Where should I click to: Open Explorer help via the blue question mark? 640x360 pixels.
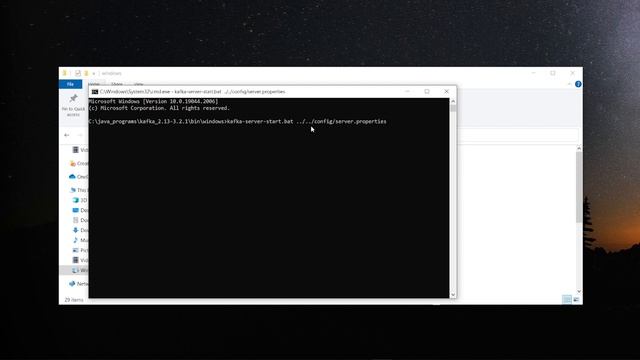pos(578,84)
